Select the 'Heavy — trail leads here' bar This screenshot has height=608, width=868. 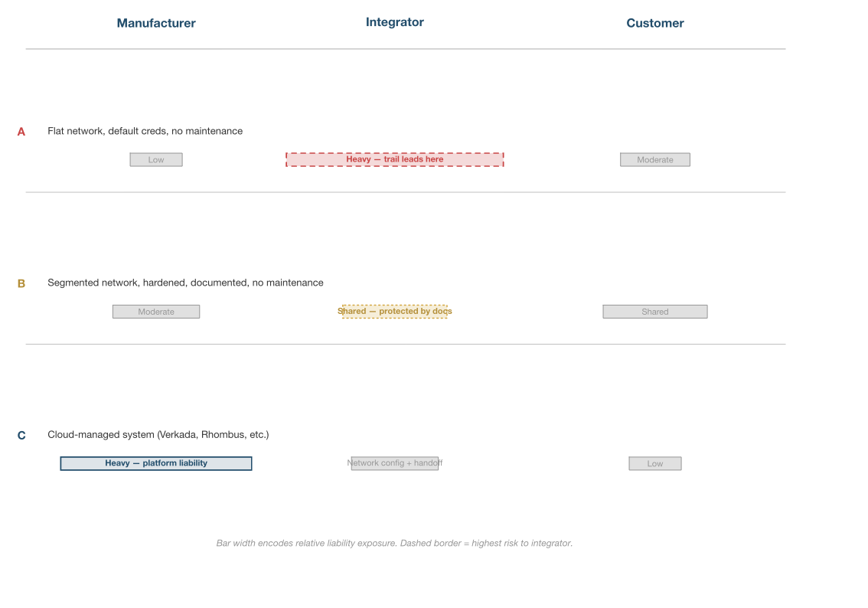click(394, 159)
